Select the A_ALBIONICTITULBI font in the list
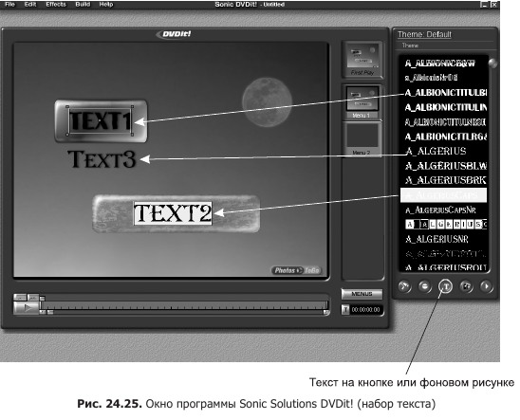 [444, 92]
